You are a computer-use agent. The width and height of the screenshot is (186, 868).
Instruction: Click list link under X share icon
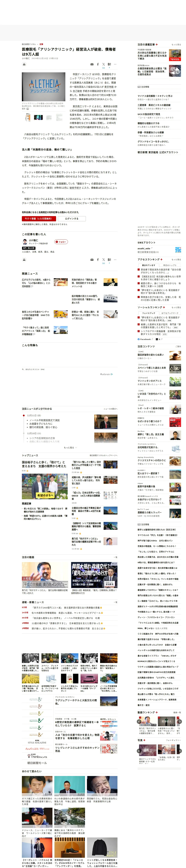104,68
